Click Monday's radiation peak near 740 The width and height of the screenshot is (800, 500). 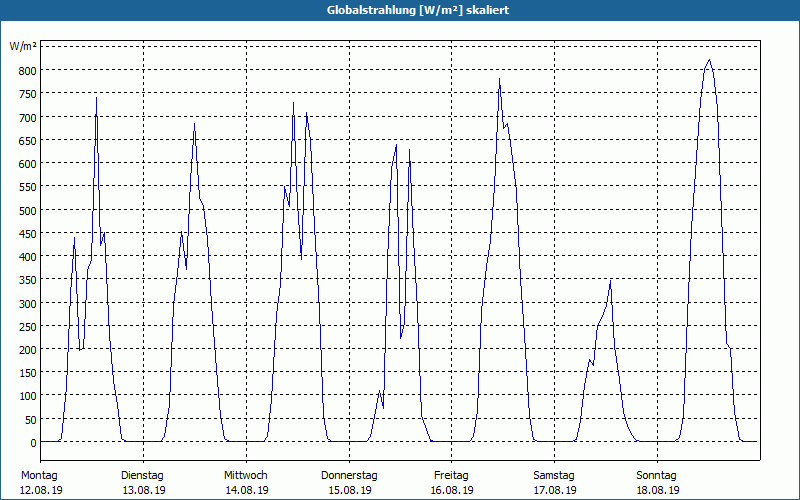point(96,98)
